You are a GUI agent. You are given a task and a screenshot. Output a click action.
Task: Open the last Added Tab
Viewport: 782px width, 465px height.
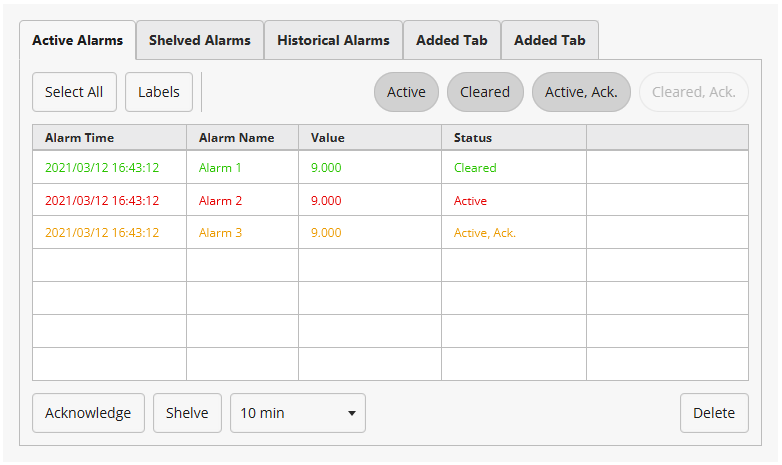click(x=549, y=41)
